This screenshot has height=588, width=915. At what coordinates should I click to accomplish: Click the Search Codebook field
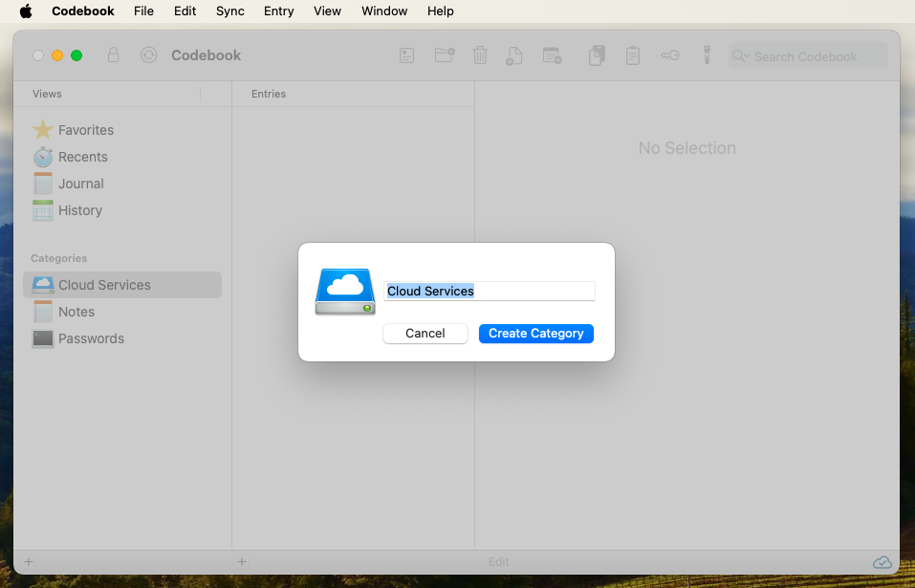[x=808, y=56]
